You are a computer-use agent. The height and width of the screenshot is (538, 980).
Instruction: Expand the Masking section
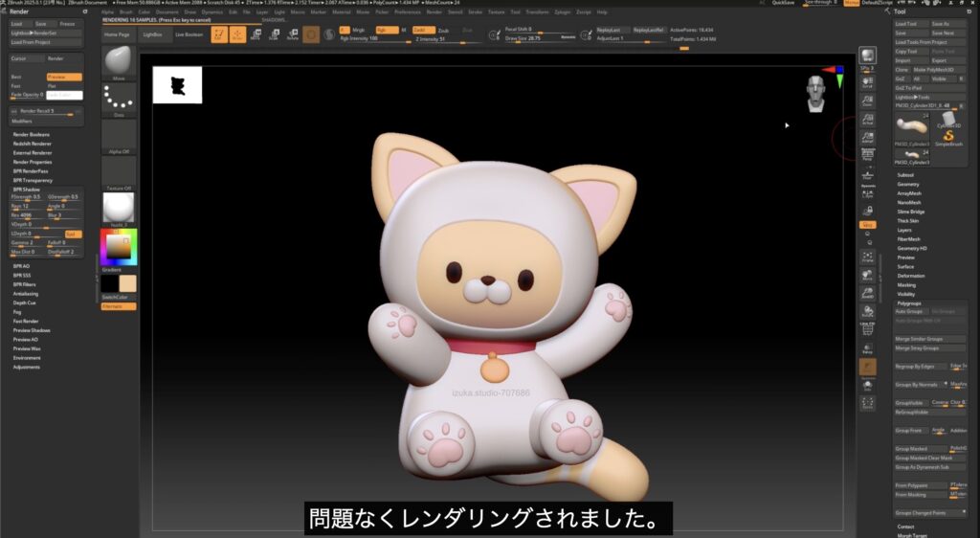pos(907,285)
